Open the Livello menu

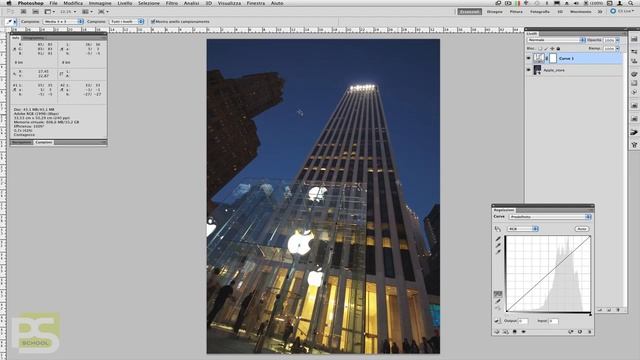[125, 3]
